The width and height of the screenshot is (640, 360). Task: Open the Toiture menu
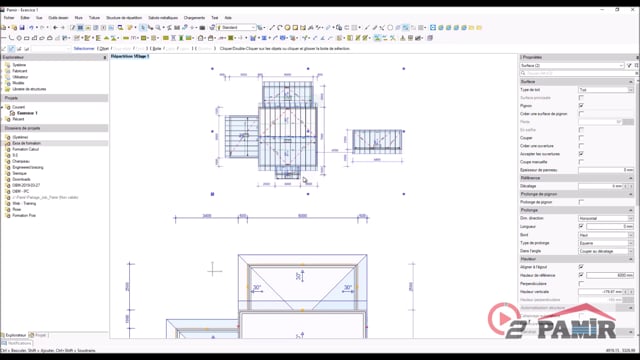[94, 18]
